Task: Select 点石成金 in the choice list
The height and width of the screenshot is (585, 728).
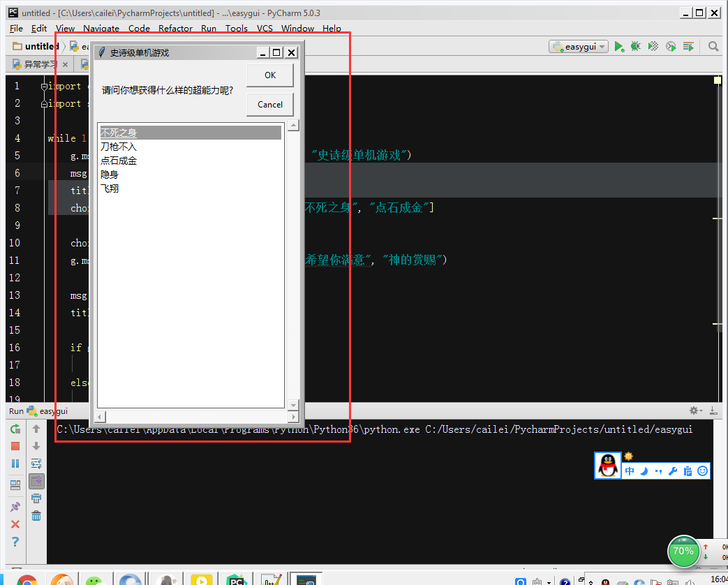Action: 119,161
